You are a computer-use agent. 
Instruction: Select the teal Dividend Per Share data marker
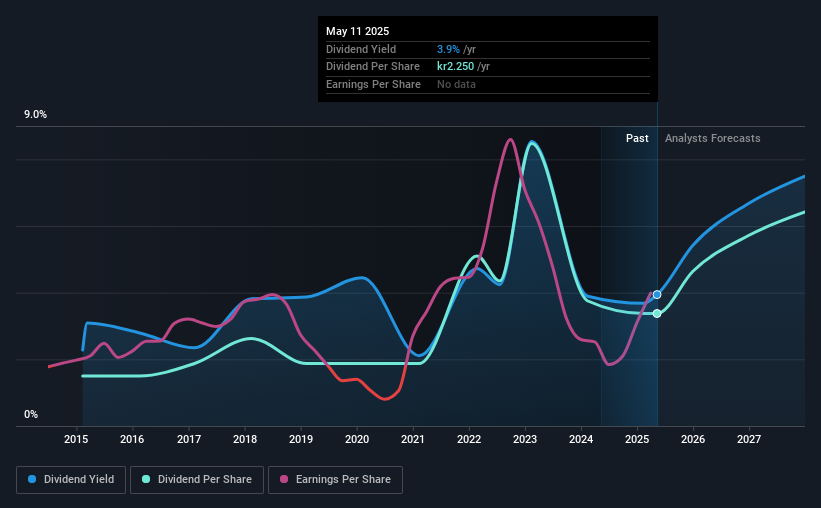tap(657, 314)
